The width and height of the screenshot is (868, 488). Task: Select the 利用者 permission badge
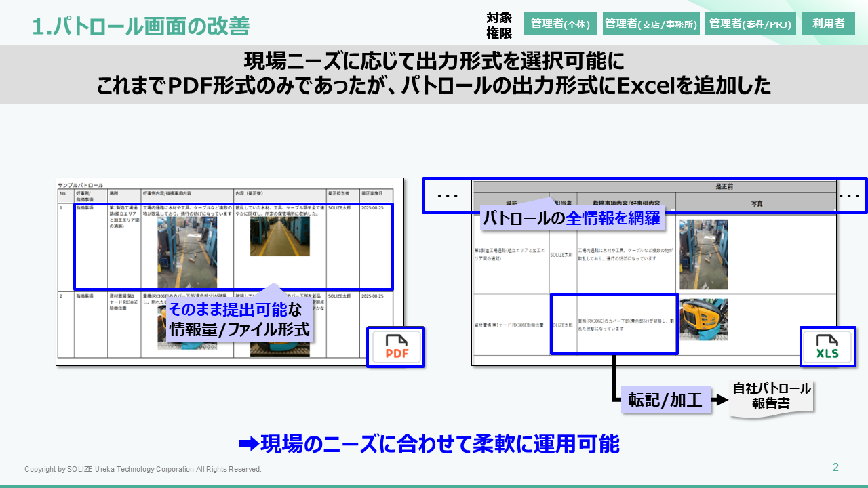[828, 24]
